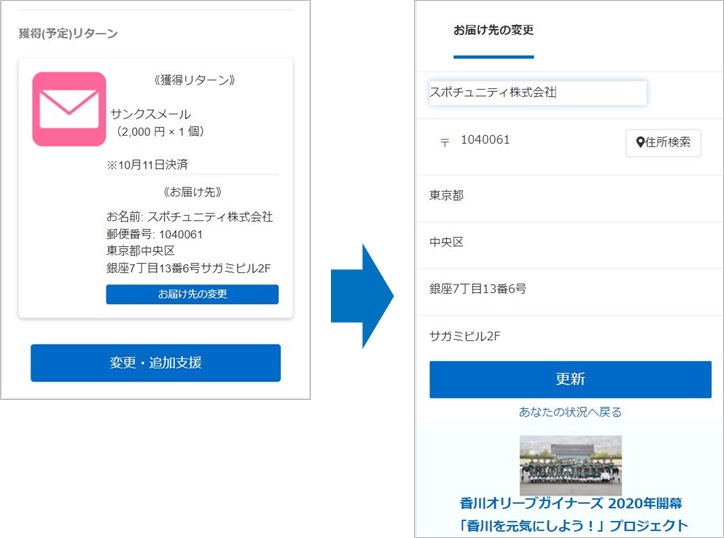724x538 pixels.
Task: Click the 住所検索 address search button
Action: (663, 143)
